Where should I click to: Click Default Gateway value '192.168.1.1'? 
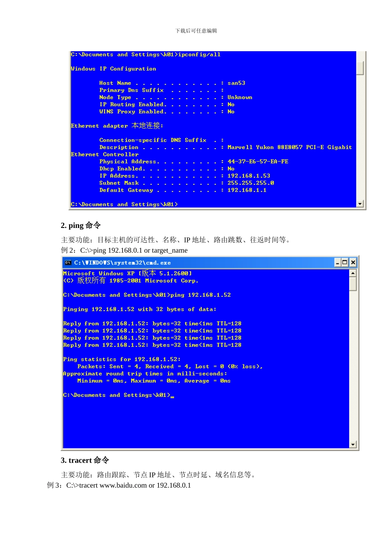247,190
